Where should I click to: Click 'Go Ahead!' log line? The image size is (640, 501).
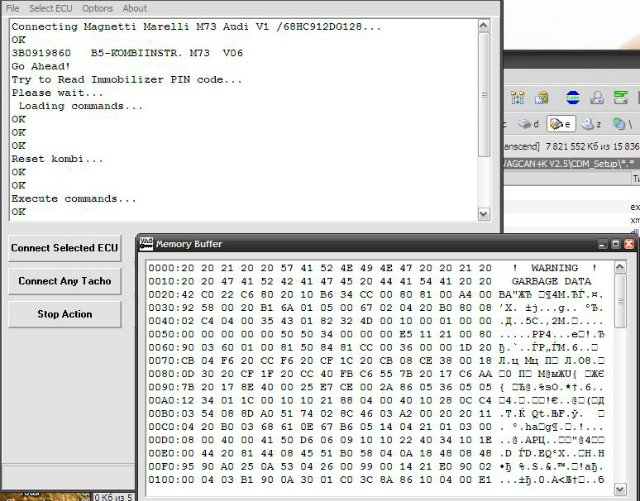41,66
